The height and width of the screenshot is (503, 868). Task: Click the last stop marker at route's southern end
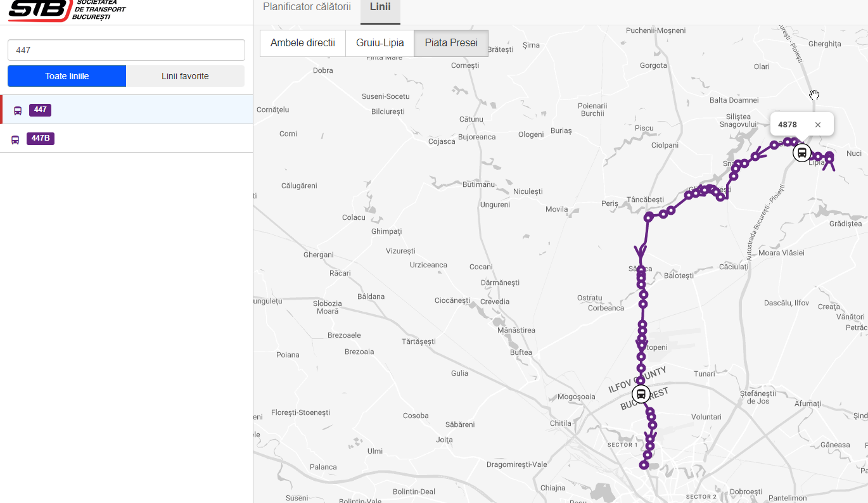[644, 465]
